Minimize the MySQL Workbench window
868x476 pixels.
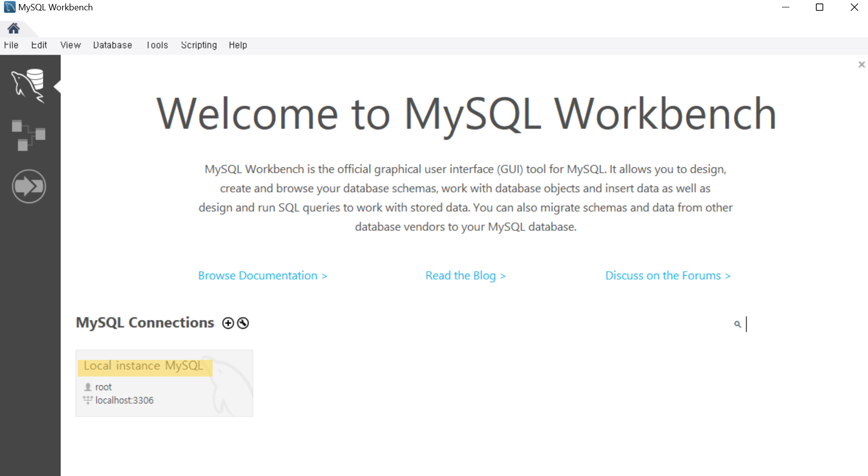tap(785, 7)
